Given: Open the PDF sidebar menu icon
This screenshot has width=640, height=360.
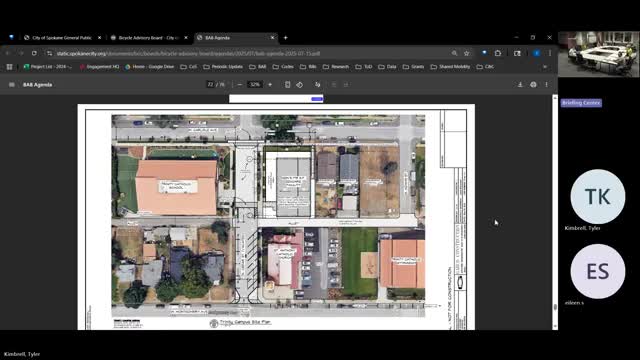Looking at the screenshot, I should click(11, 84).
